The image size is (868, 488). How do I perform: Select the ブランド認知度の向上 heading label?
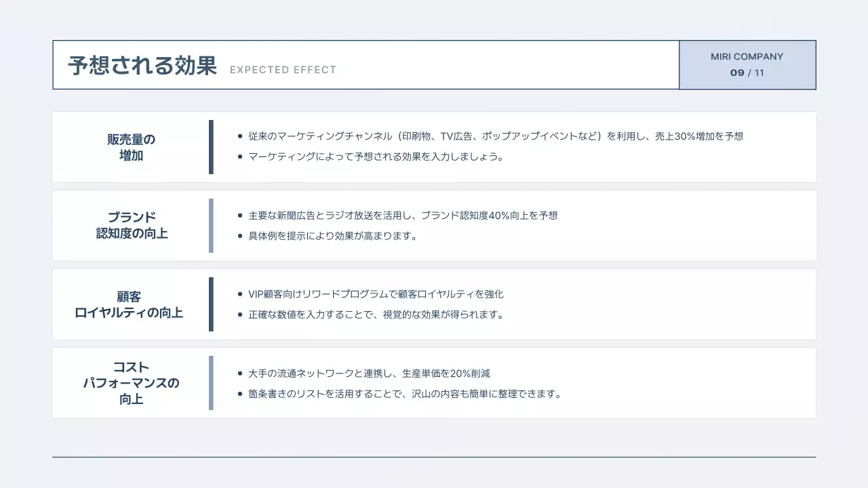coord(133,225)
